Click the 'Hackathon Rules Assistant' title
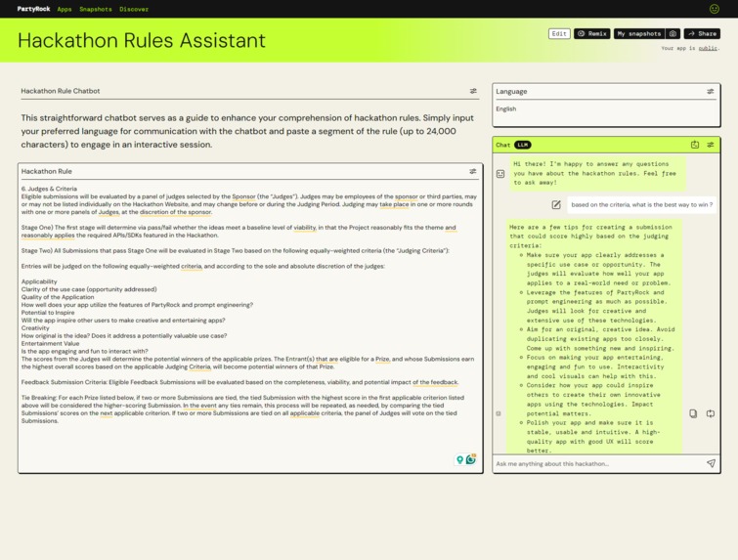The image size is (738, 560). coord(141,40)
